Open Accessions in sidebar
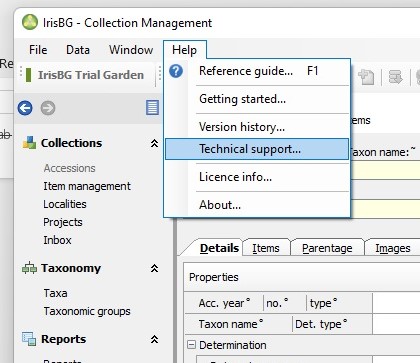This screenshot has height=363, width=420. point(70,168)
